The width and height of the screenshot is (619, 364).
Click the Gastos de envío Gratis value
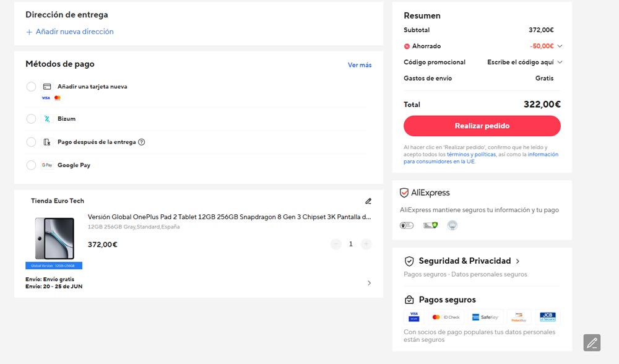pyautogui.click(x=544, y=79)
